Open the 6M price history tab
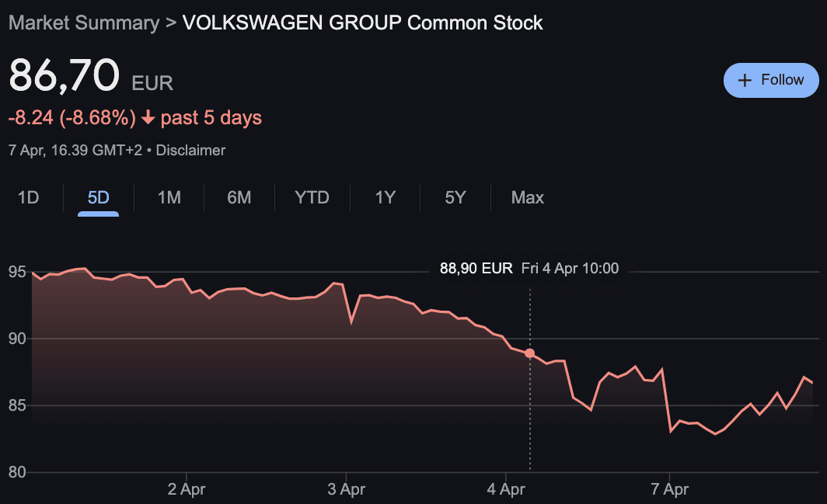The image size is (827, 504). [239, 197]
